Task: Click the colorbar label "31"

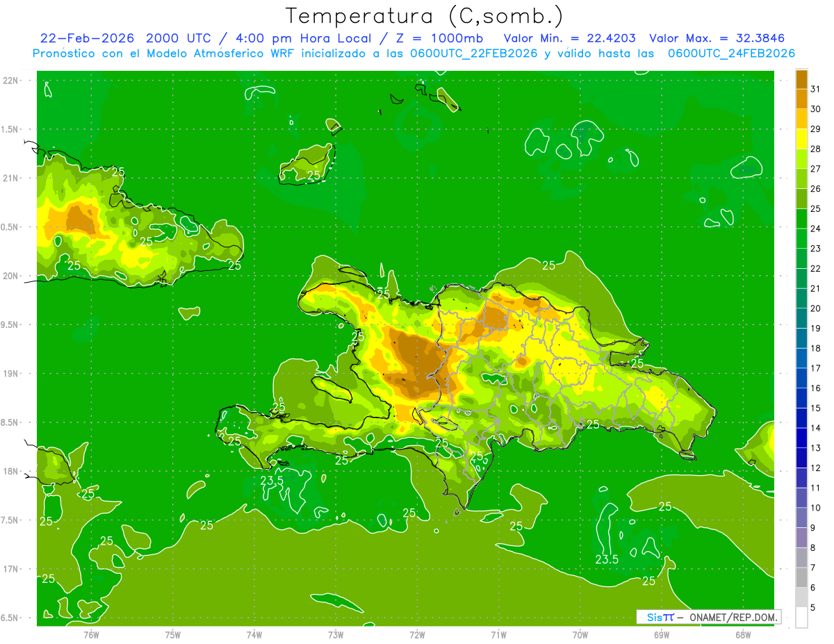Action: tap(816, 89)
